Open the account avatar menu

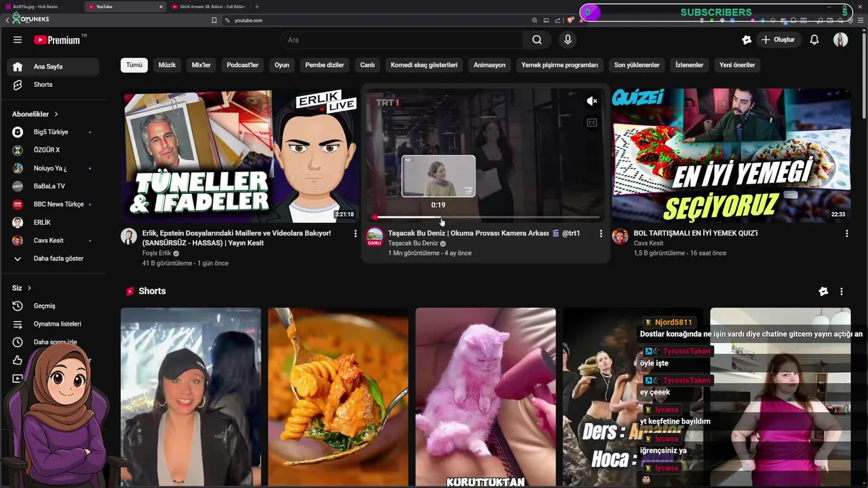[841, 40]
